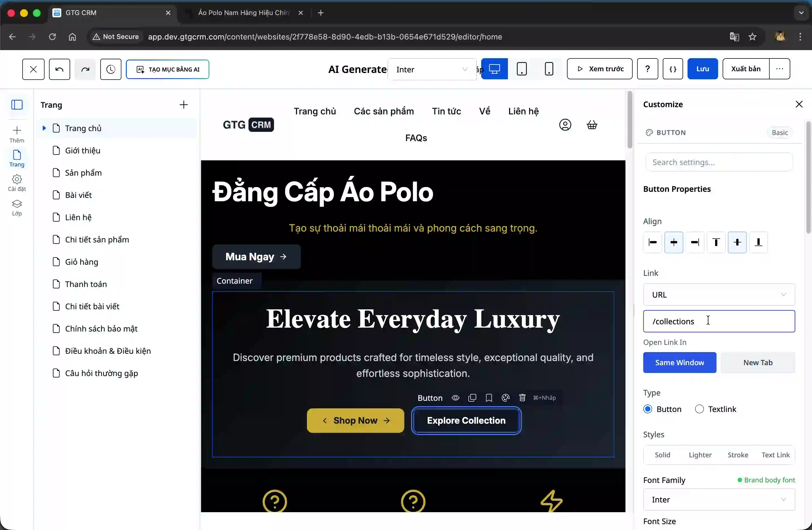Toggle visibility eye icon on Button toolbar
812x530 pixels.
coord(455,398)
